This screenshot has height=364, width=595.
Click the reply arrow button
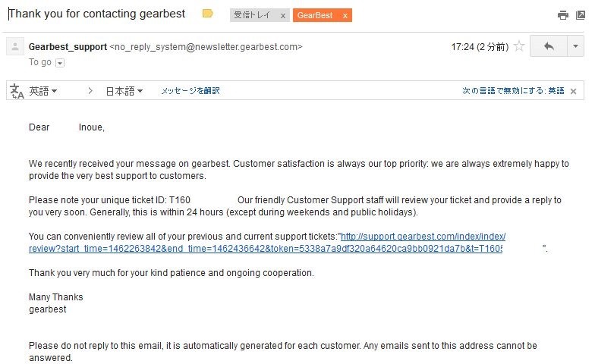[x=549, y=46]
